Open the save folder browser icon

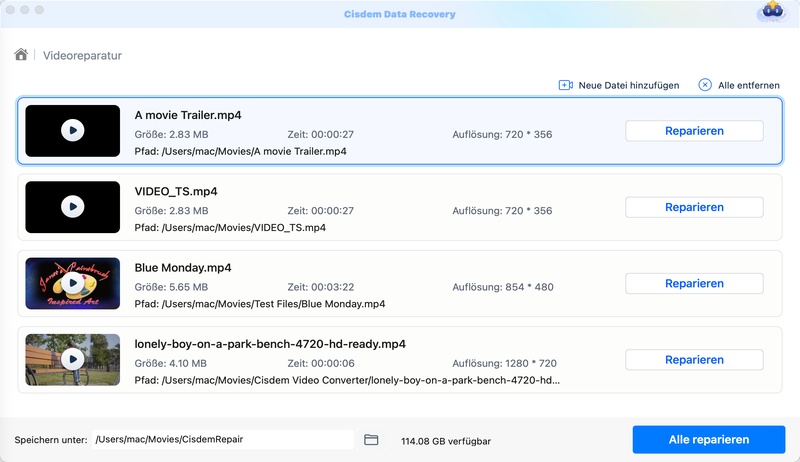click(371, 440)
